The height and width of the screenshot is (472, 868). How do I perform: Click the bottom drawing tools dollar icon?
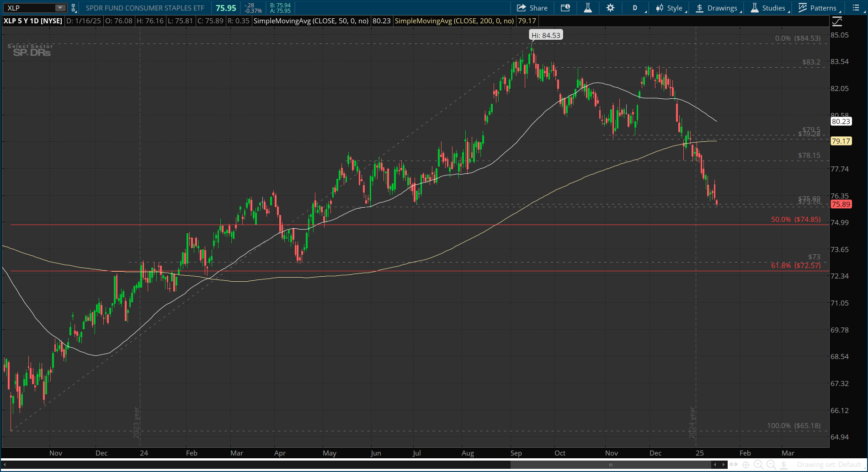click(783, 465)
